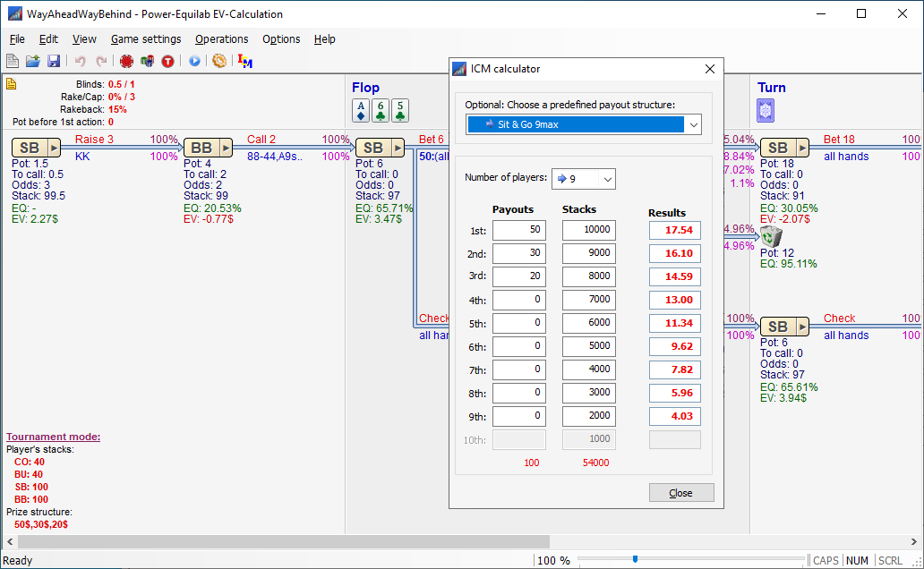Image resolution: width=924 pixels, height=569 pixels.
Task: Click the orange gear settings icon
Action: point(219,61)
